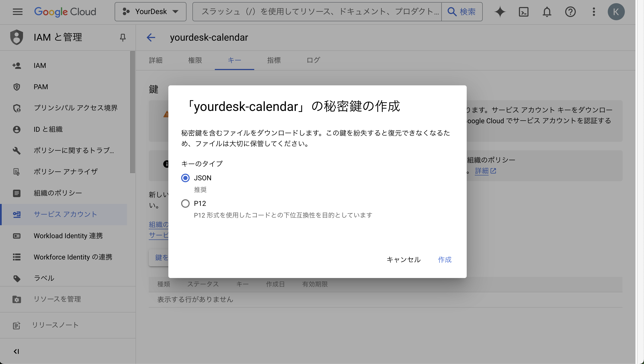The height and width of the screenshot is (364, 644).
Task: Click the ポリシー アナライザ icon
Action: pyautogui.click(x=17, y=172)
